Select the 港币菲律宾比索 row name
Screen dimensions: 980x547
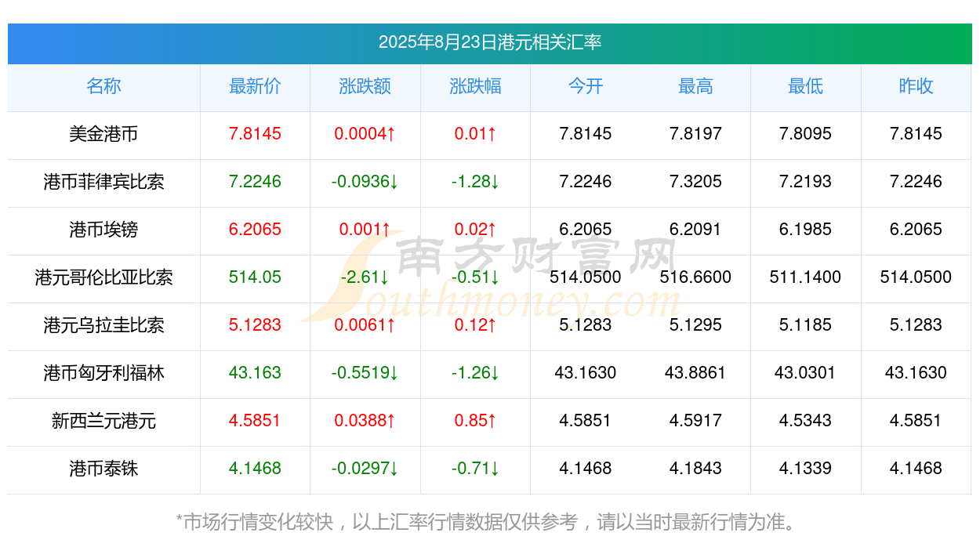point(103,182)
